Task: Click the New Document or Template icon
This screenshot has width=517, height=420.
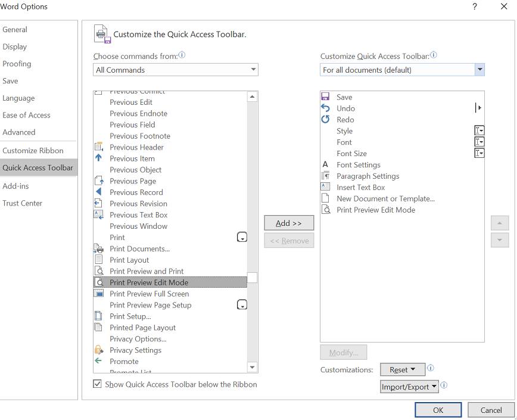Action: coord(325,198)
